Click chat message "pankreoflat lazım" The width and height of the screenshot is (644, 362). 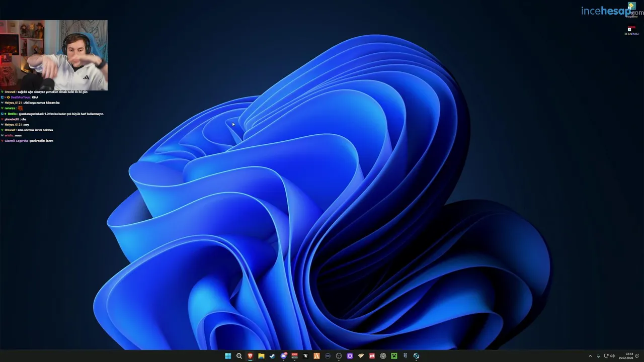pos(41,141)
